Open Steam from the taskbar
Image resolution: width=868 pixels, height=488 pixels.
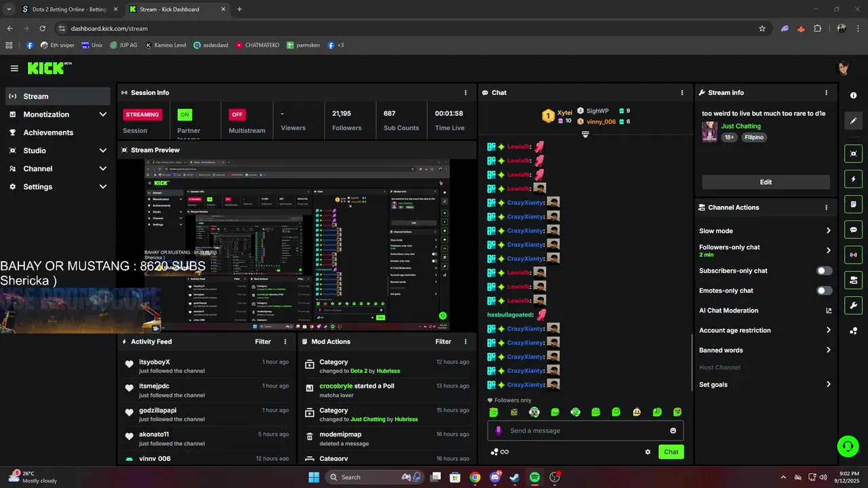[x=515, y=477]
